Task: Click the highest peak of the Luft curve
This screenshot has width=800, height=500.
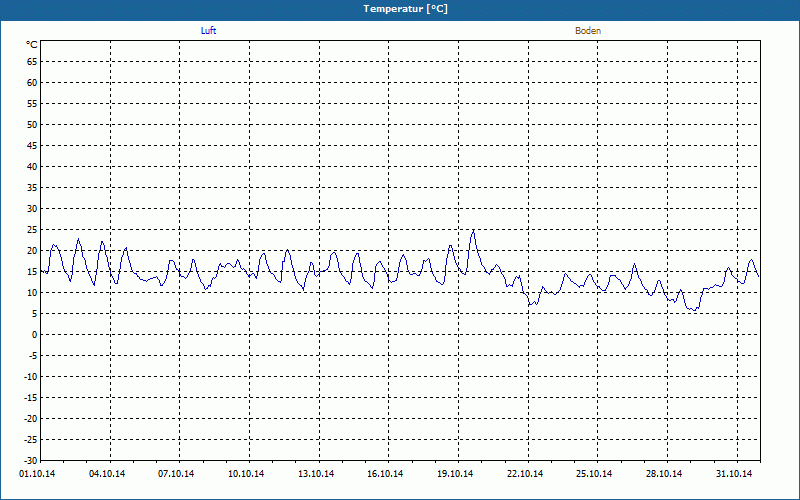Action: tap(473, 231)
